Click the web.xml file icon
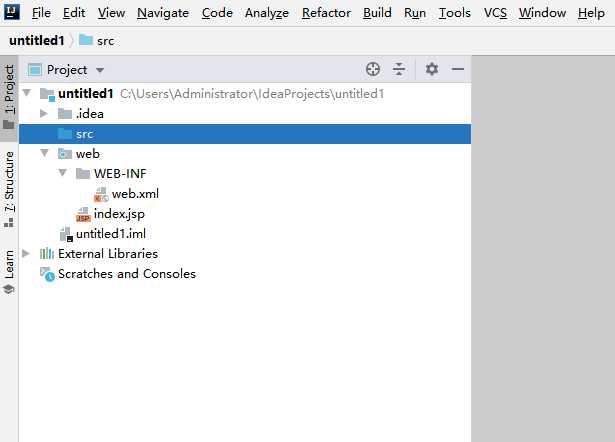 point(101,194)
